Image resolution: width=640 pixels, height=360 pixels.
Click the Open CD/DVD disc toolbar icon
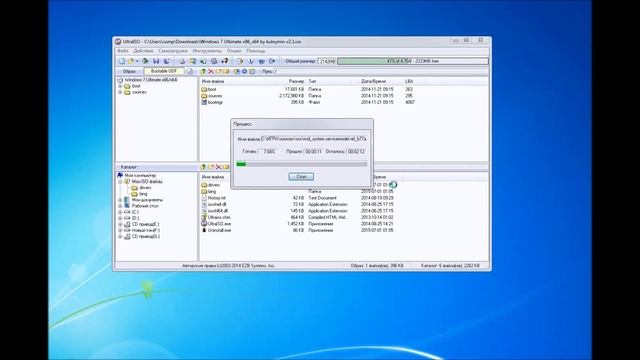pyautogui.click(x=145, y=61)
